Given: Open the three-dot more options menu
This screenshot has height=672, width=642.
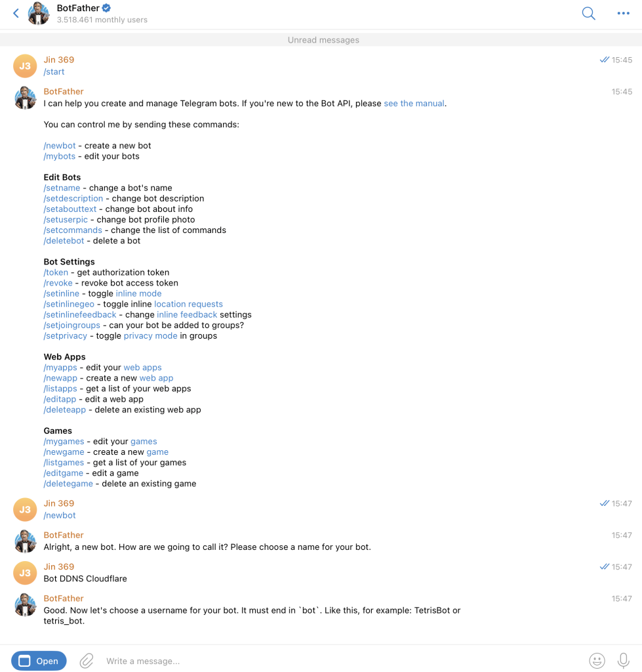Looking at the screenshot, I should pos(623,13).
